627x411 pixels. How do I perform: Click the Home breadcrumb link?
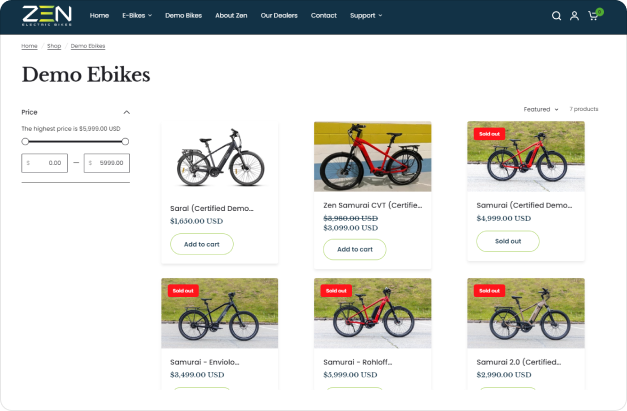pos(29,46)
